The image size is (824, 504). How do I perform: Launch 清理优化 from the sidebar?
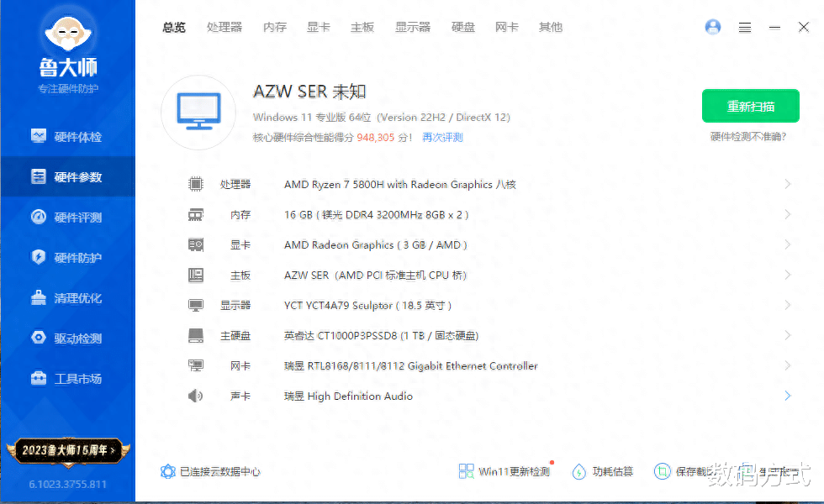pos(67,298)
